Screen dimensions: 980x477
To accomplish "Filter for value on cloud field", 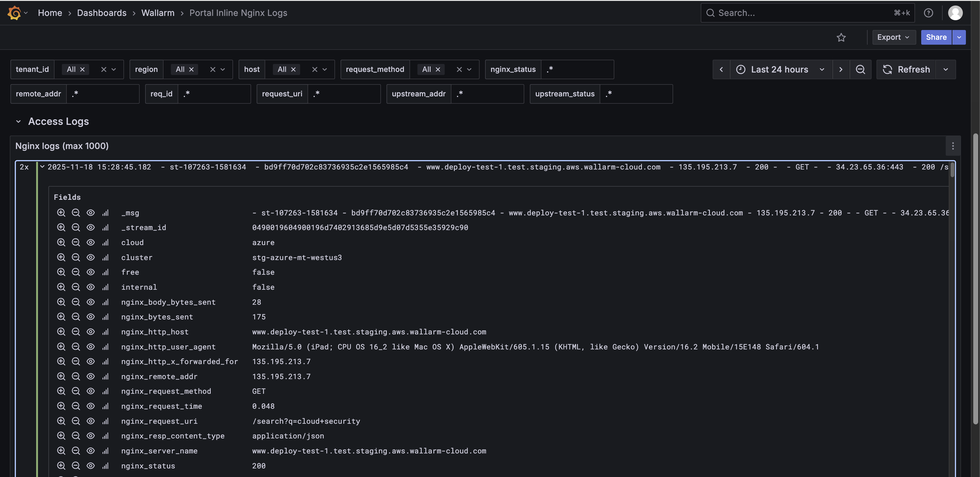I will click(61, 243).
